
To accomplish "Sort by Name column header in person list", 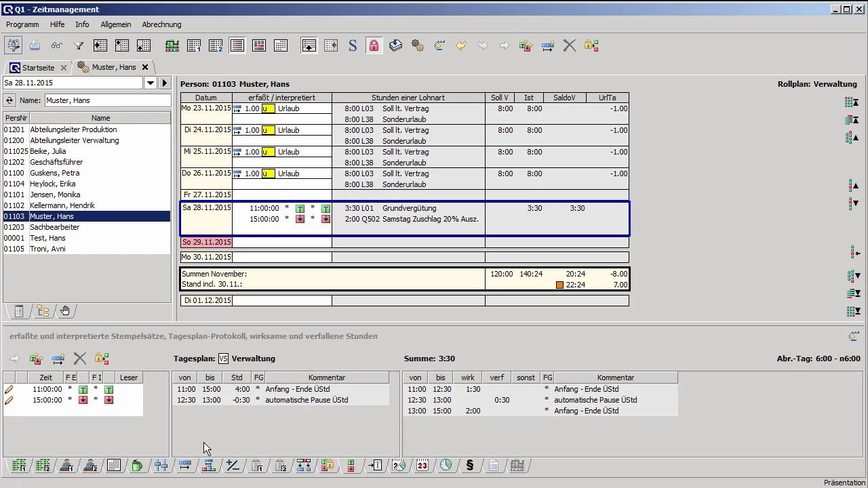I will pyautogui.click(x=100, y=118).
